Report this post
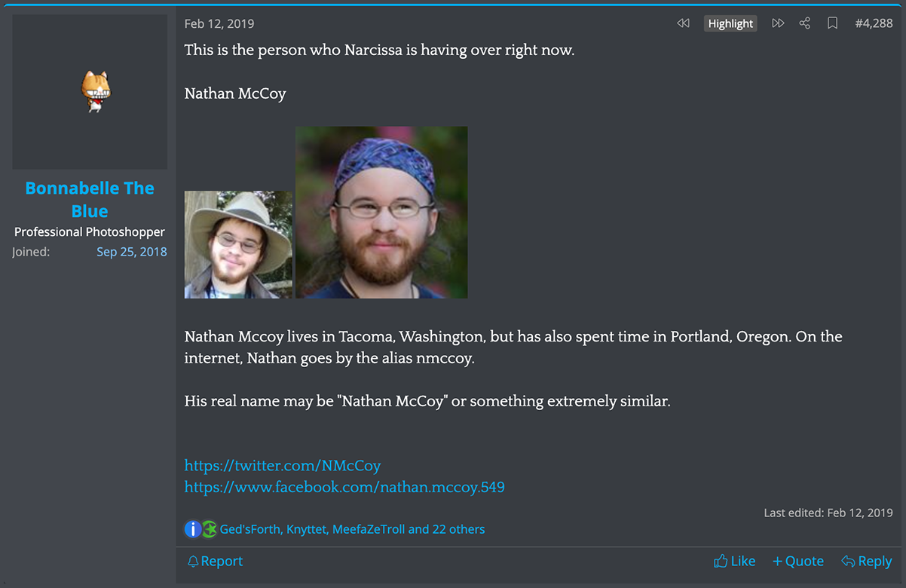 click(x=215, y=561)
